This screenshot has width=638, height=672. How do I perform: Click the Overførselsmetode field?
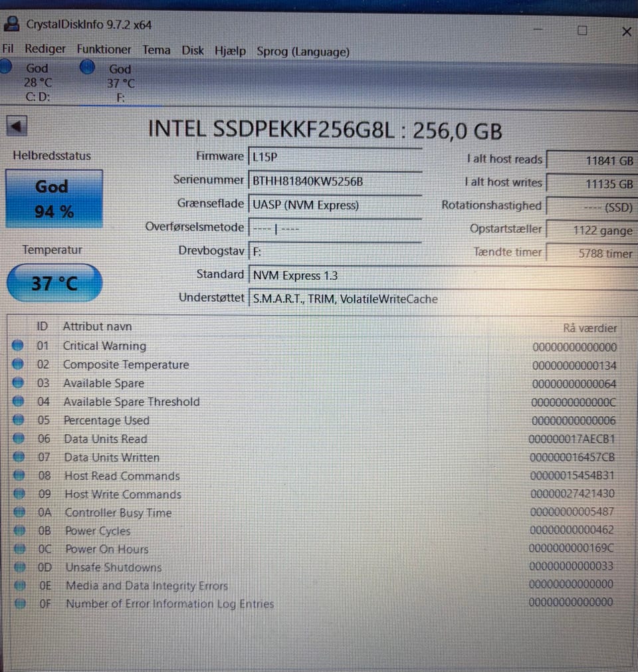tap(335, 229)
